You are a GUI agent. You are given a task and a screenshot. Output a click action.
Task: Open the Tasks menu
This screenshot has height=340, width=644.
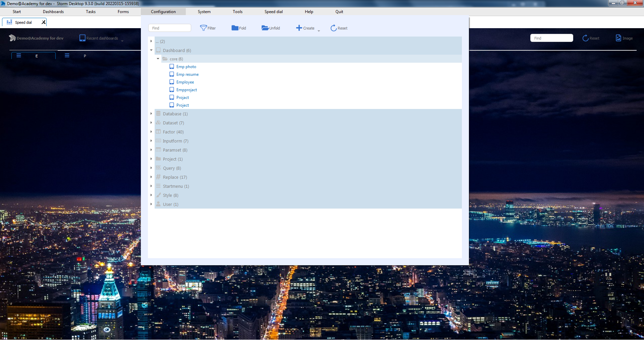[x=91, y=12]
